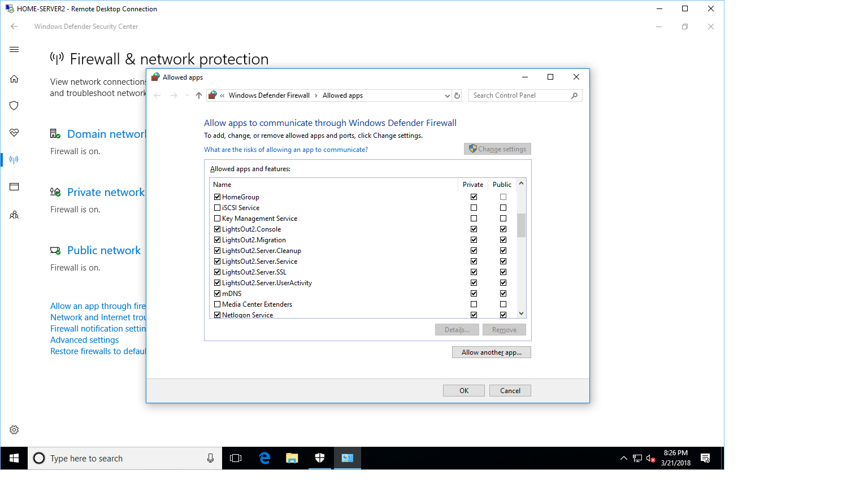
Task: Click the volume icon in system tray
Action: [650, 458]
